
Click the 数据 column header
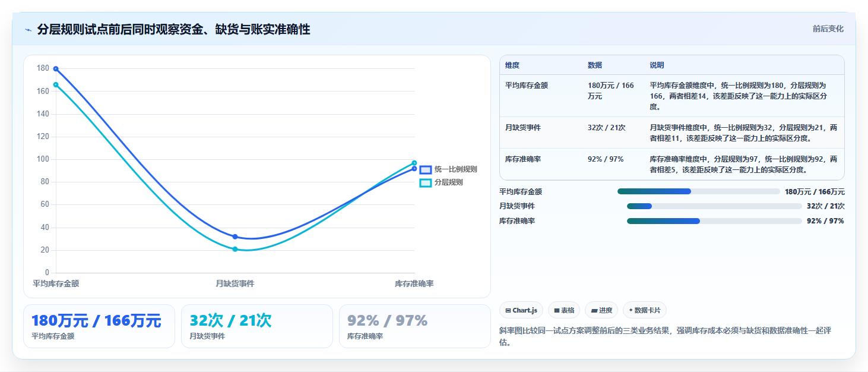coord(595,65)
